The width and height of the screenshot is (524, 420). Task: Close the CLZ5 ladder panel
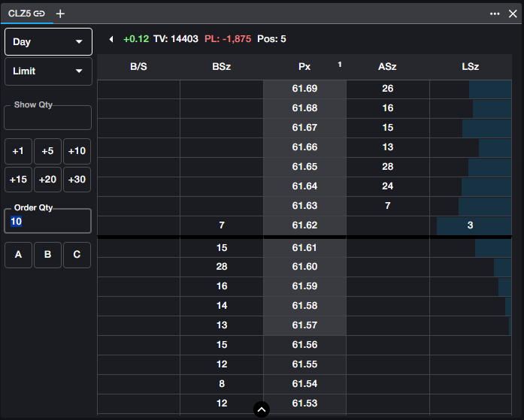[x=513, y=14]
